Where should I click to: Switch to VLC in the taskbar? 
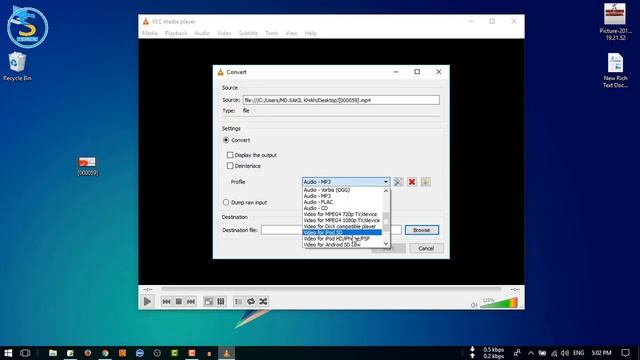227,353
